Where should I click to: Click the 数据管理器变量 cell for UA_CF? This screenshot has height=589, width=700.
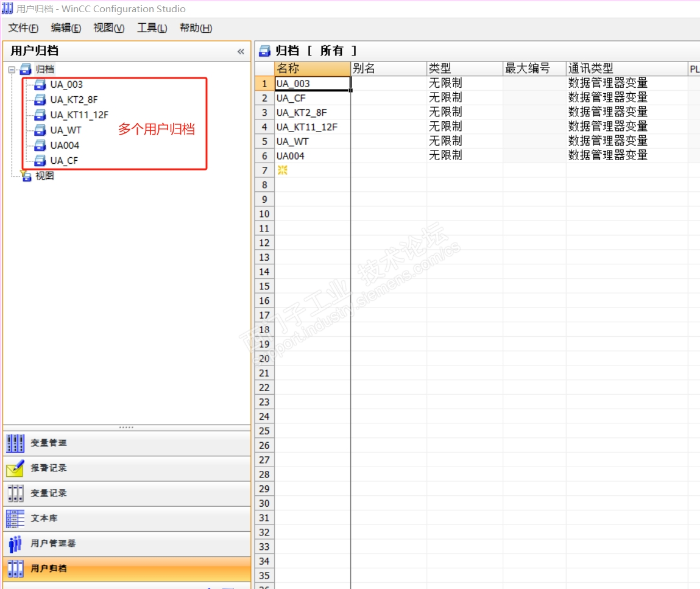click(x=627, y=98)
